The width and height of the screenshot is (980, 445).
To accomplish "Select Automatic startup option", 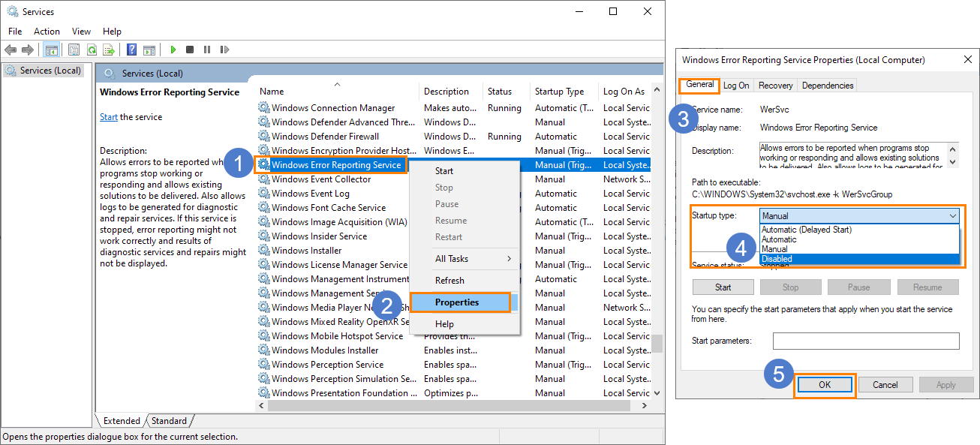I will coord(859,239).
